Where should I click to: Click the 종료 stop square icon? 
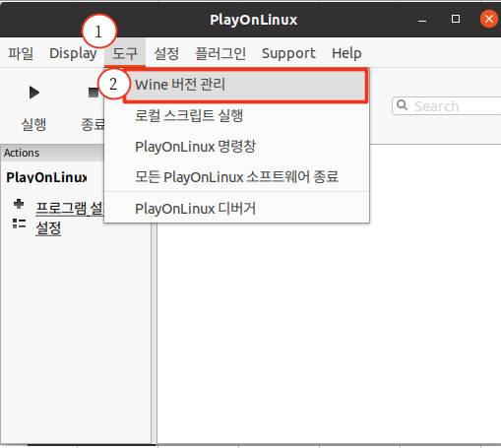(x=94, y=93)
